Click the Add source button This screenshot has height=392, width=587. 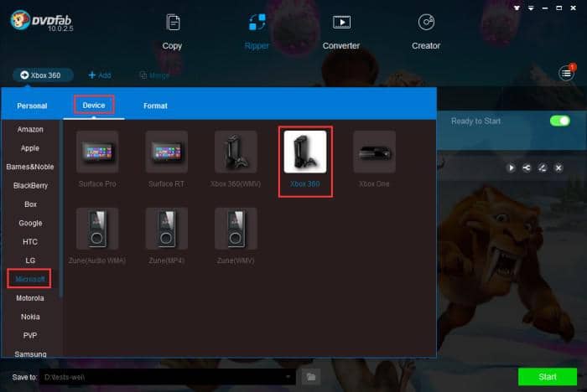(100, 75)
